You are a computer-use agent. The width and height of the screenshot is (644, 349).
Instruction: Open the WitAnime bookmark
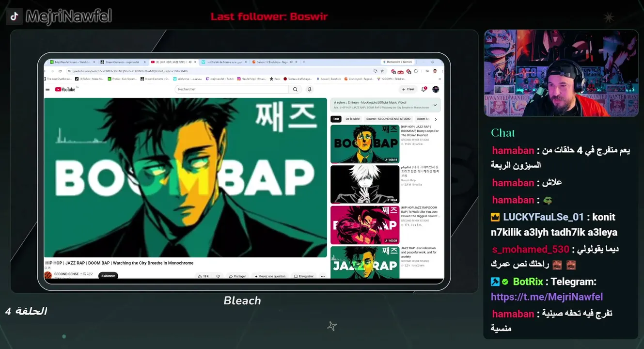[x=188, y=79]
